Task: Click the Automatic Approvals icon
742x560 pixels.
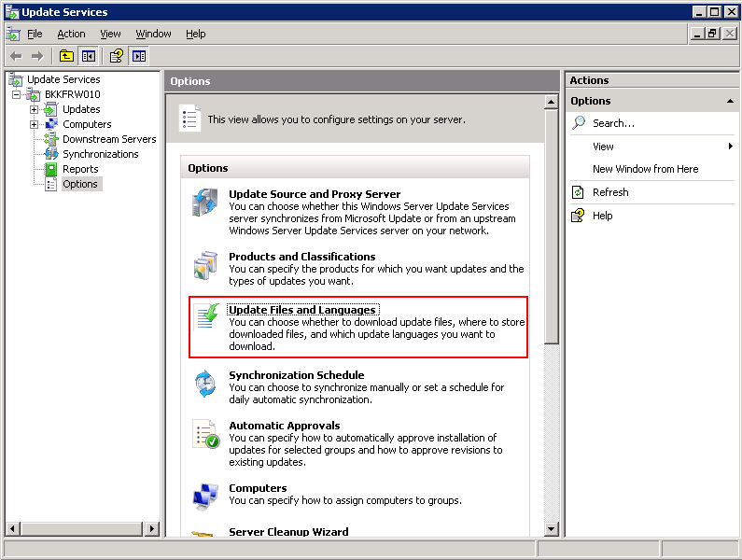Action: click(206, 434)
